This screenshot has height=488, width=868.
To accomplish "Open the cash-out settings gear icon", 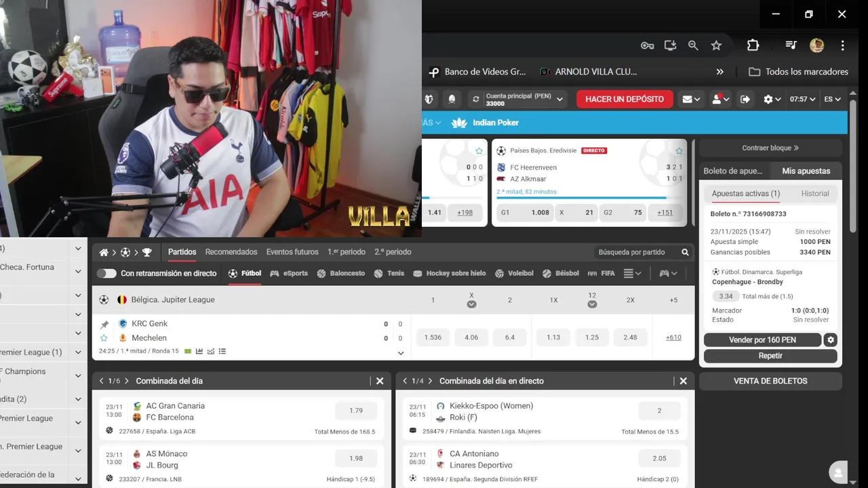I will (831, 340).
